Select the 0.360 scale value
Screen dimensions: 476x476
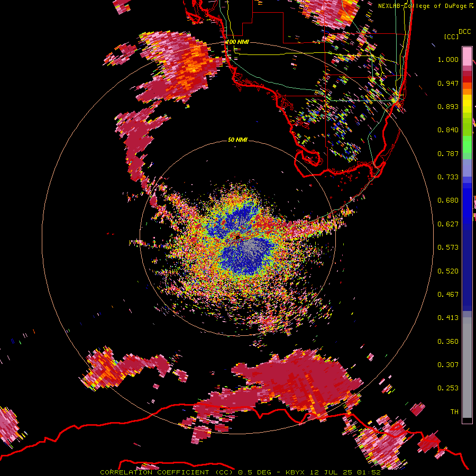click(x=448, y=342)
